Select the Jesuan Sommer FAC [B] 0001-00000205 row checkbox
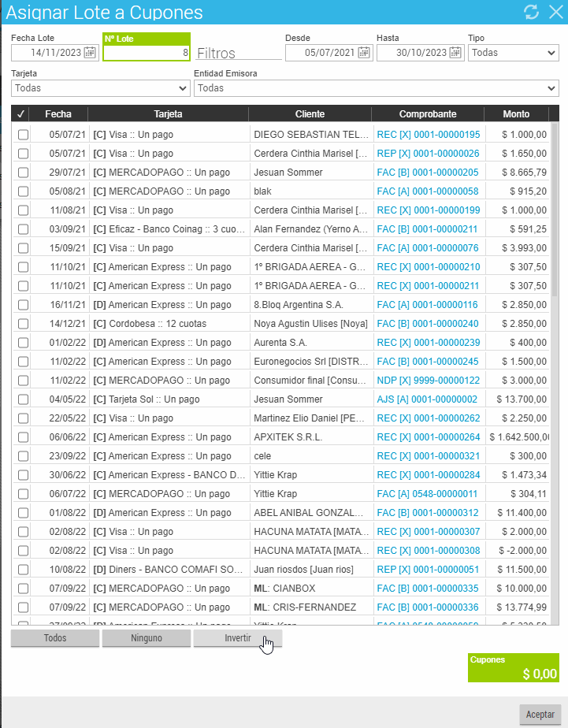The height and width of the screenshot is (728, 568). (23, 173)
